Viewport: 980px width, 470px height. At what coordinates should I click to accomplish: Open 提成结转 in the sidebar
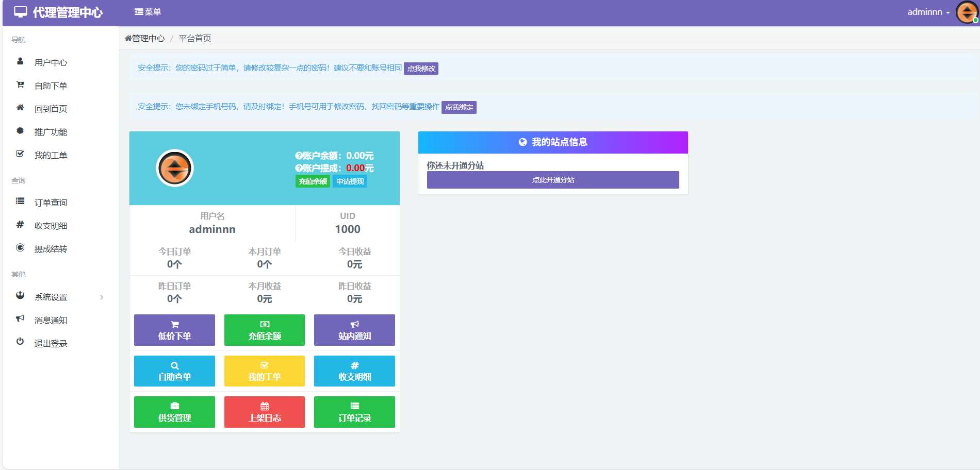pos(51,249)
